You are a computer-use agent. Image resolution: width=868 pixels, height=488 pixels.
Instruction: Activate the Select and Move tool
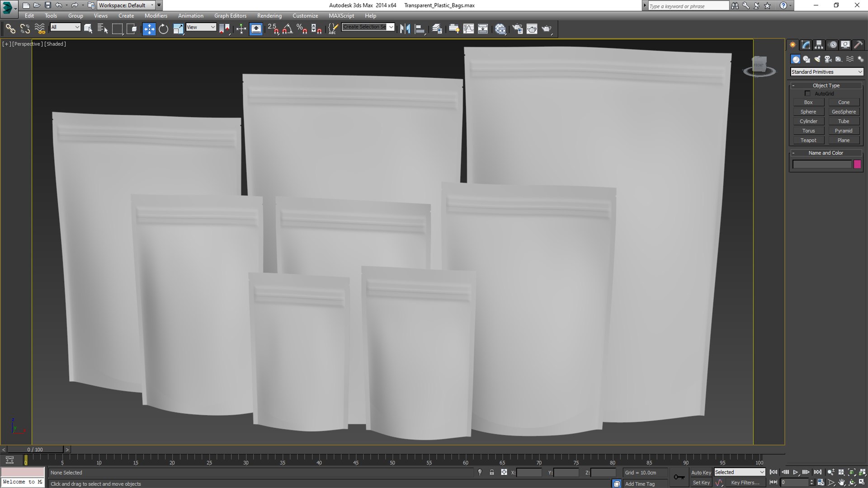pyautogui.click(x=149, y=29)
